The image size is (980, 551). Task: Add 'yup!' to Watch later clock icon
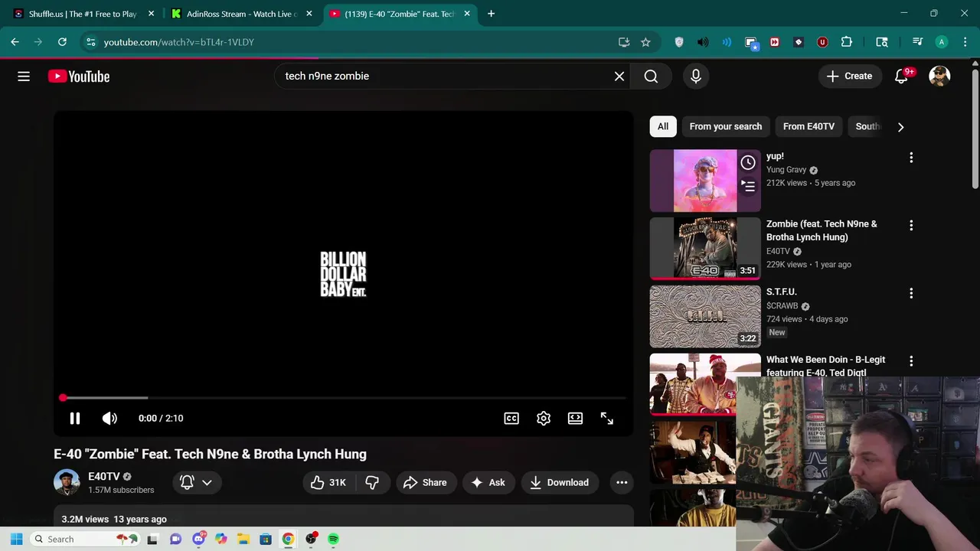(x=748, y=162)
